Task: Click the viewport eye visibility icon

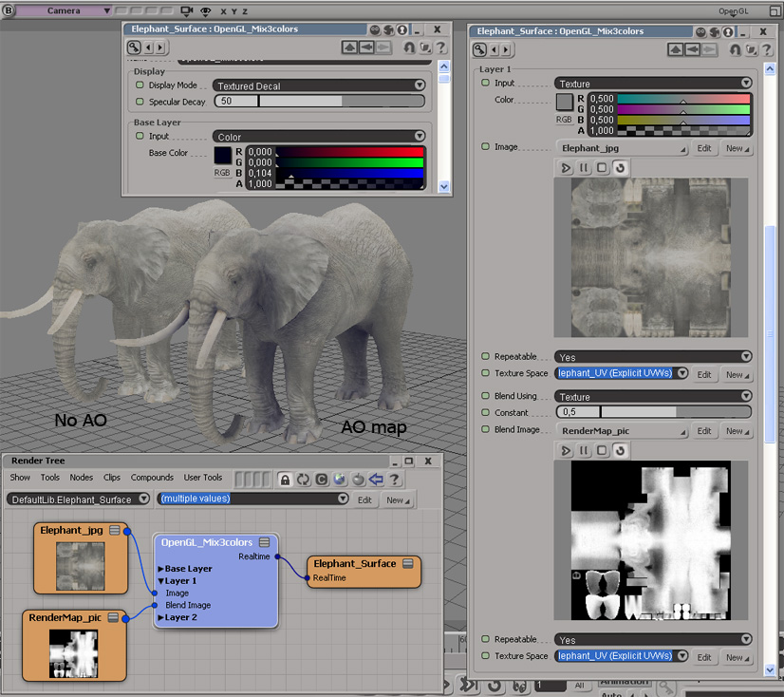Action: 205,10
